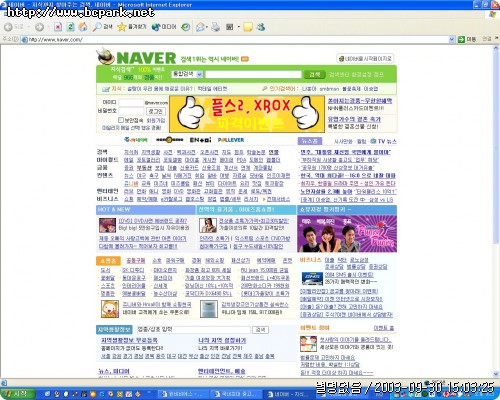Screen dimensions: 500x400
Task: Click the Mail envelope toolbar icon
Action: pos(200,27)
